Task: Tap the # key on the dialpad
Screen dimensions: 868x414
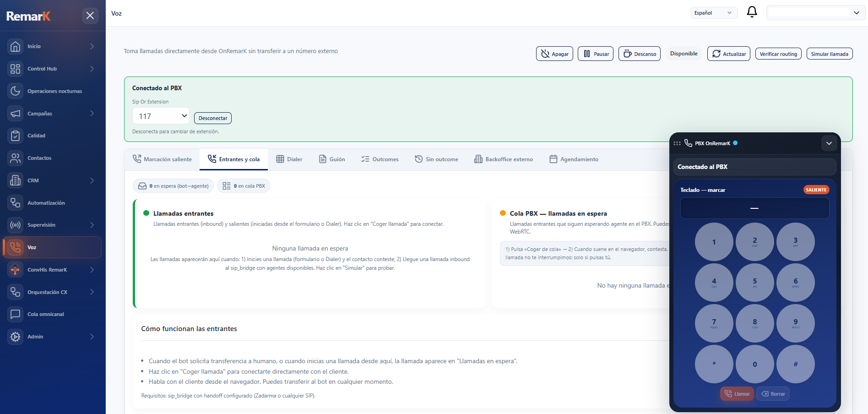Action: pos(796,364)
